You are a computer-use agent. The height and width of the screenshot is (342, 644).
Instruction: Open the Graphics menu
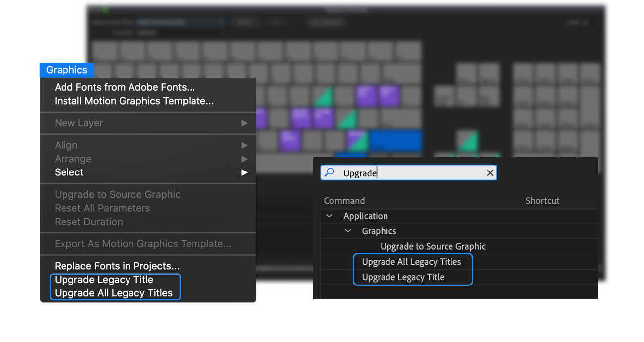pyautogui.click(x=66, y=70)
